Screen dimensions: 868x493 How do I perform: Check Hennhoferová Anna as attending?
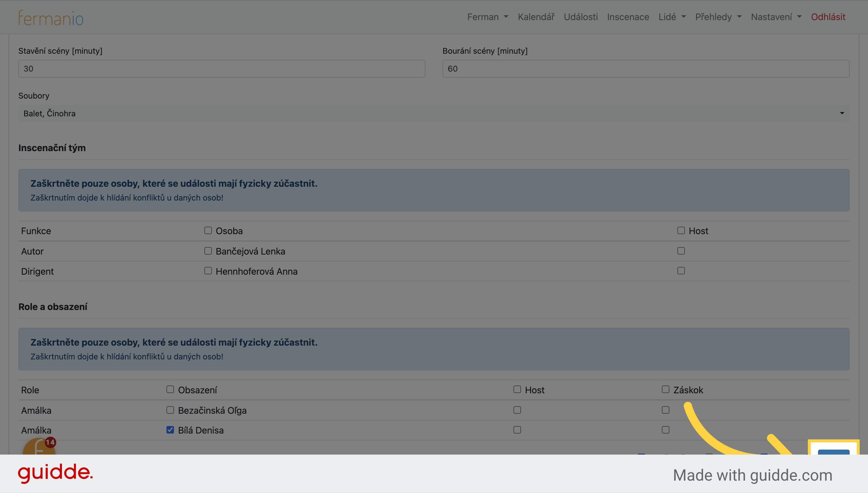tap(208, 271)
